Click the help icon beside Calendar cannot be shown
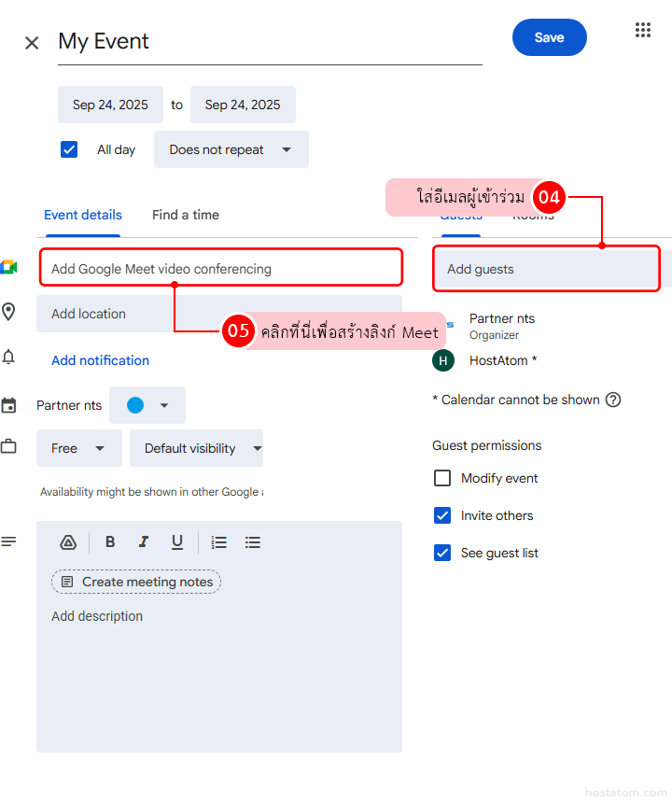This screenshot has width=672, height=801. (613, 400)
